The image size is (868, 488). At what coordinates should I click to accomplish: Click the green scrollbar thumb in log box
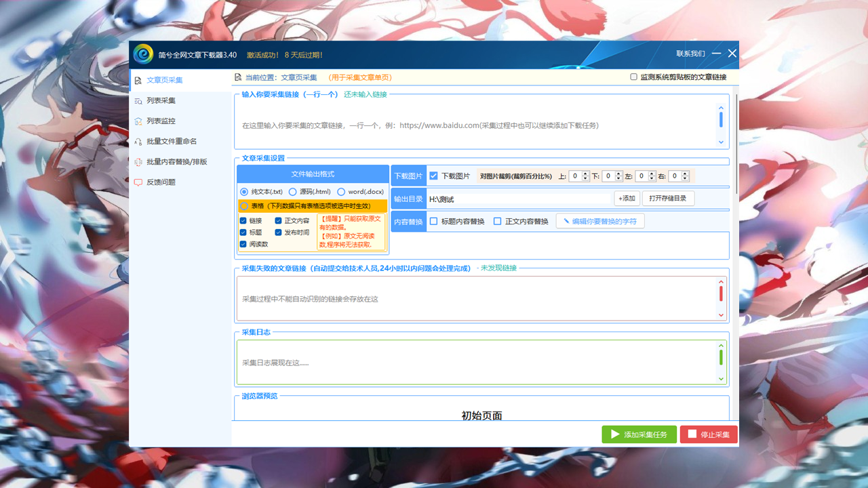[x=721, y=357]
